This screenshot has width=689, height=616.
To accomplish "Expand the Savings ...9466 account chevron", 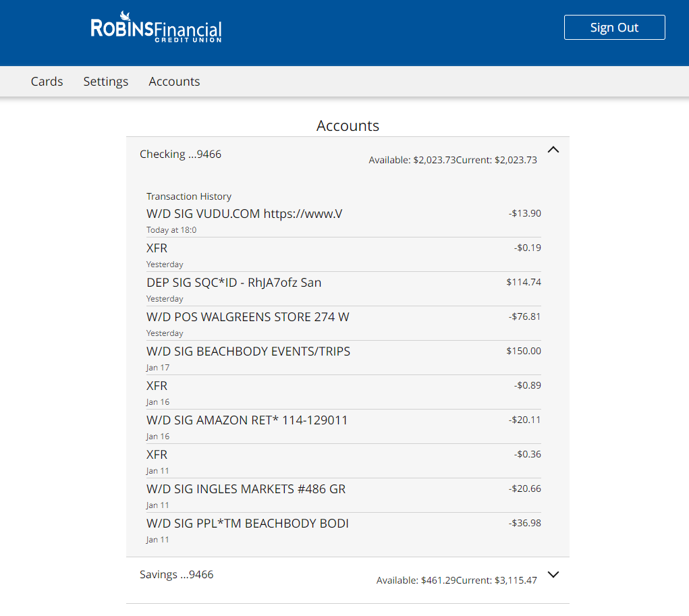I will 553,574.
